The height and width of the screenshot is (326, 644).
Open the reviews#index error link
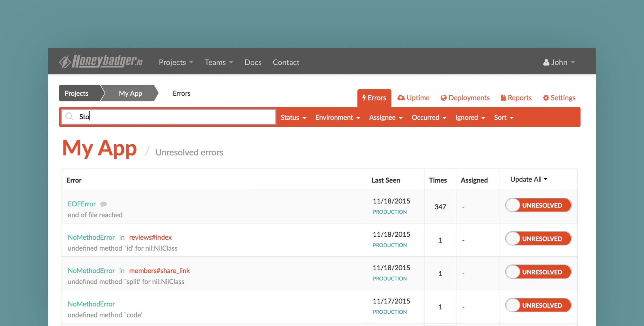[x=150, y=237]
